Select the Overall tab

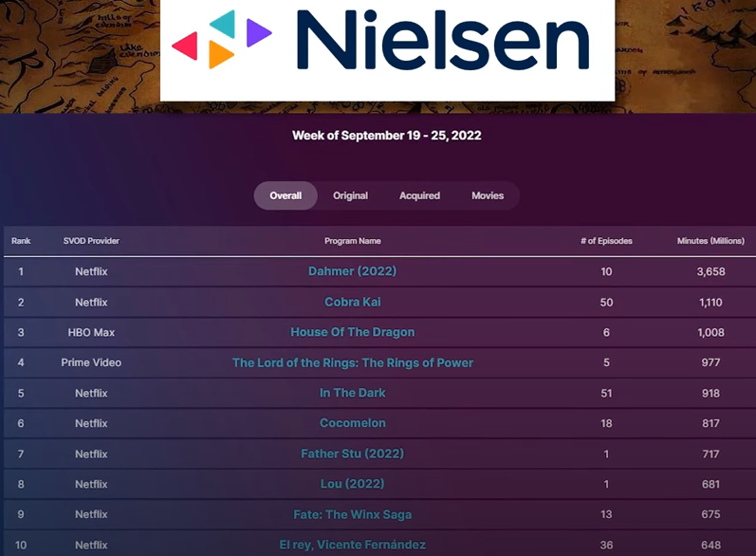coord(286,195)
